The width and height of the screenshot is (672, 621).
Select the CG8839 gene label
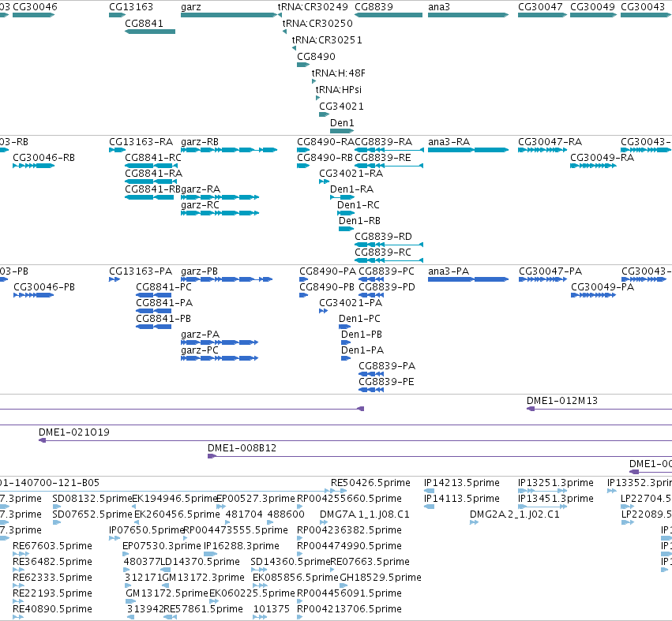point(374,7)
